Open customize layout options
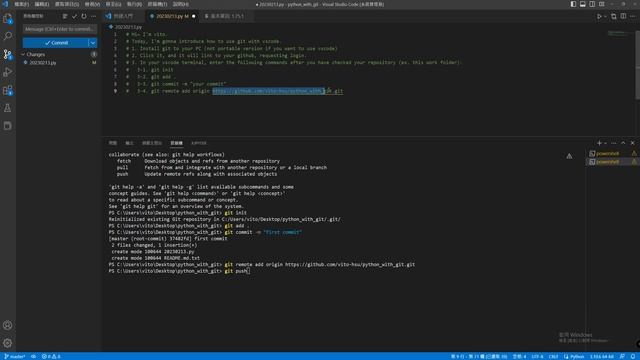The width and height of the screenshot is (640, 360). point(602,4)
